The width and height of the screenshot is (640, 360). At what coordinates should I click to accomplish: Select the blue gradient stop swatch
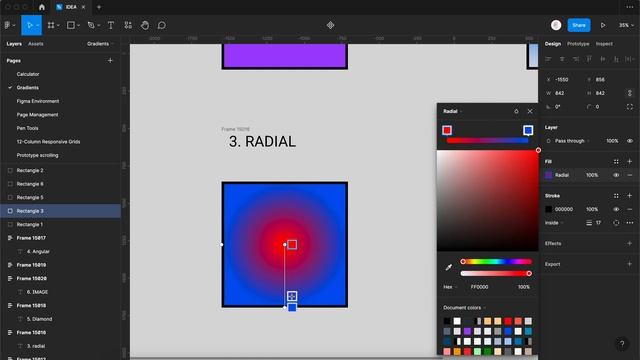pos(528,130)
